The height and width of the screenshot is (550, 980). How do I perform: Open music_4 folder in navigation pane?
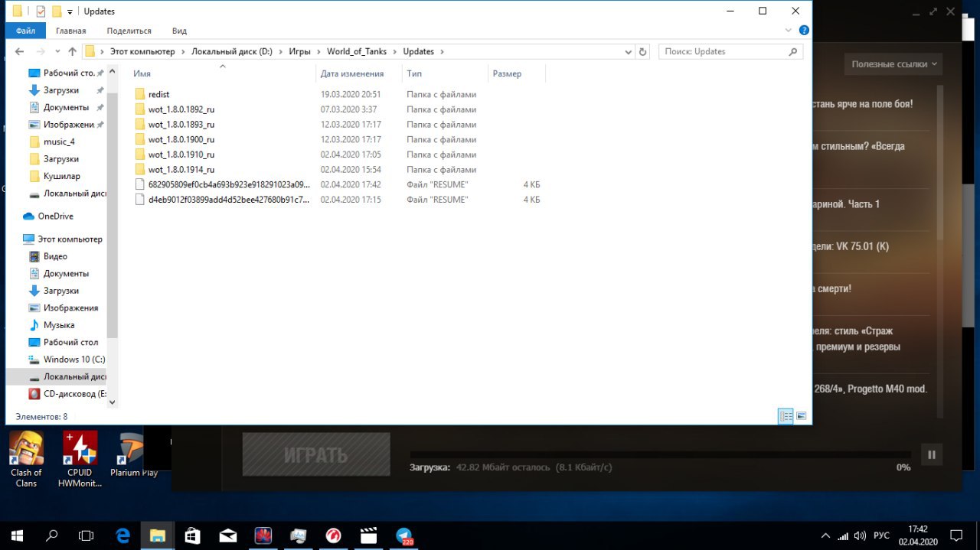point(59,142)
